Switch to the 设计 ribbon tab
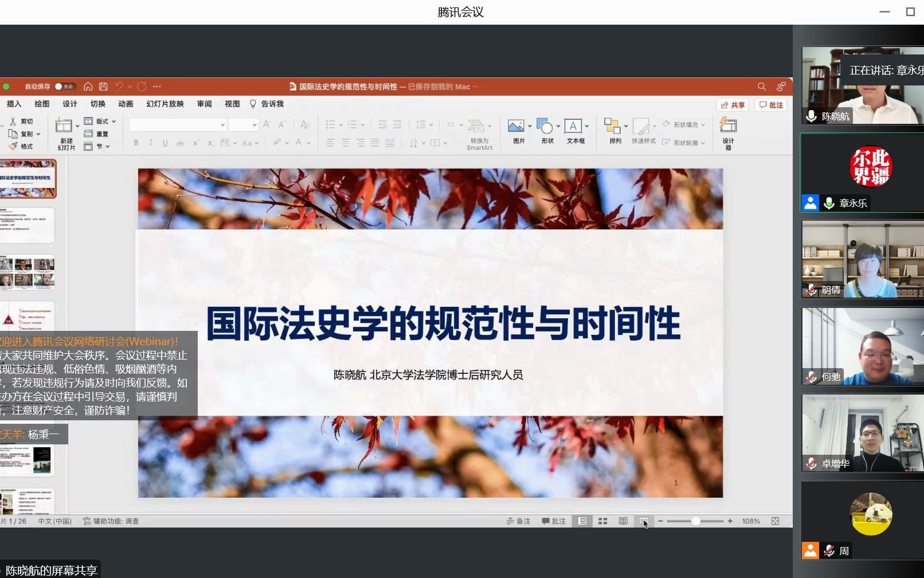 pyautogui.click(x=70, y=104)
